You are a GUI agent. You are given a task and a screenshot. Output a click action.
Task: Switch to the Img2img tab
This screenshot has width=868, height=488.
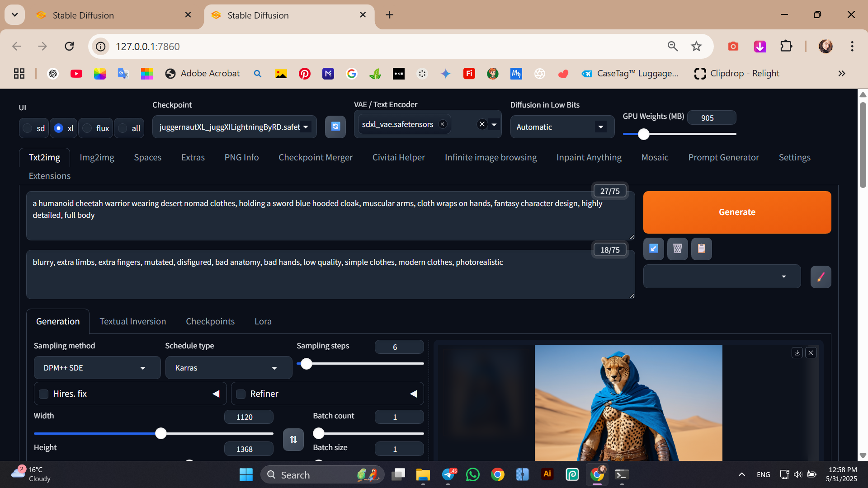point(97,157)
